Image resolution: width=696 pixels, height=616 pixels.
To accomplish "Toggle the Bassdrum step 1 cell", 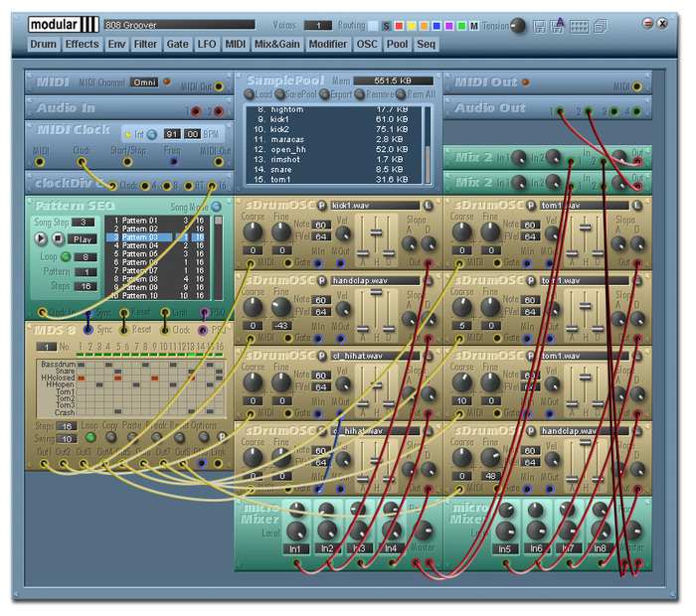I will (82, 365).
